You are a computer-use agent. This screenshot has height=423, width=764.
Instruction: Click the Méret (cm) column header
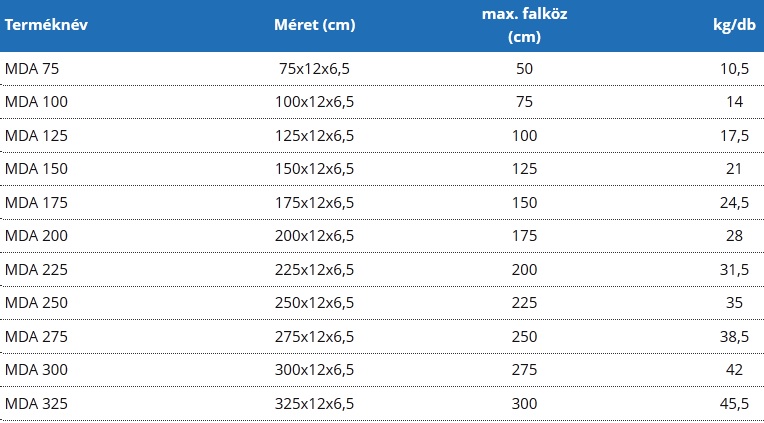pyautogui.click(x=314, y=25)
